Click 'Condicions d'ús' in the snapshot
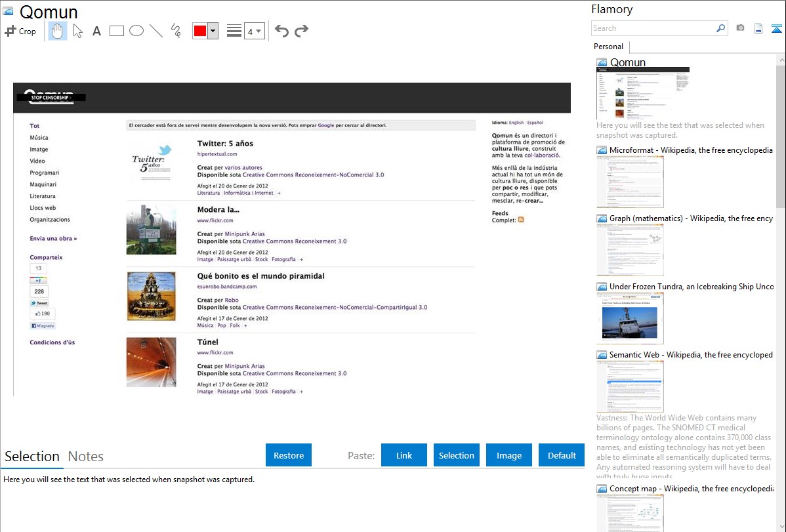Screen dimensions: 786x532 pyautogui.click(x=52, y=342)
